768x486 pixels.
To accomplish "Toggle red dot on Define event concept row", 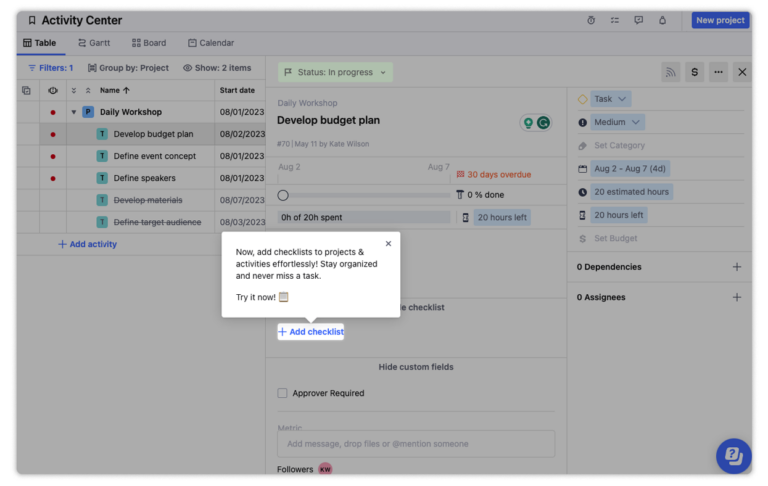I will [x=53, y=156].
